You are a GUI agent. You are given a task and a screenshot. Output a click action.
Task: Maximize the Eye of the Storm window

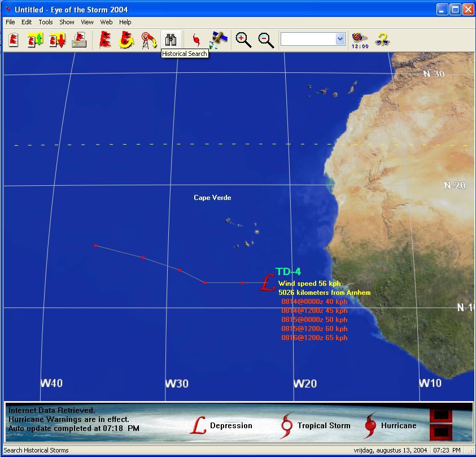[455, 10]
